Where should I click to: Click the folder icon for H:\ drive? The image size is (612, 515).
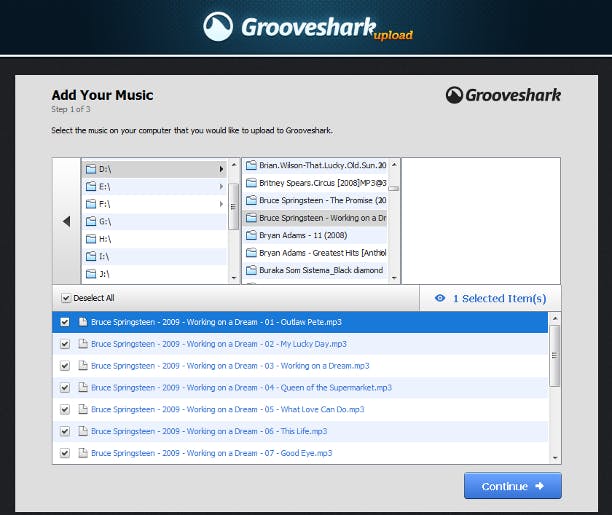pyautogui.click(x=91, y=239)
